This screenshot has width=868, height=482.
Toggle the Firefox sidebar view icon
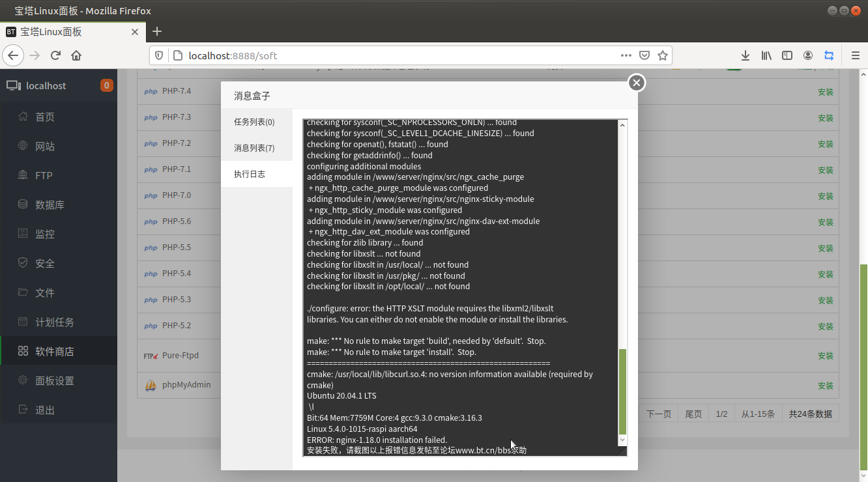787,55
